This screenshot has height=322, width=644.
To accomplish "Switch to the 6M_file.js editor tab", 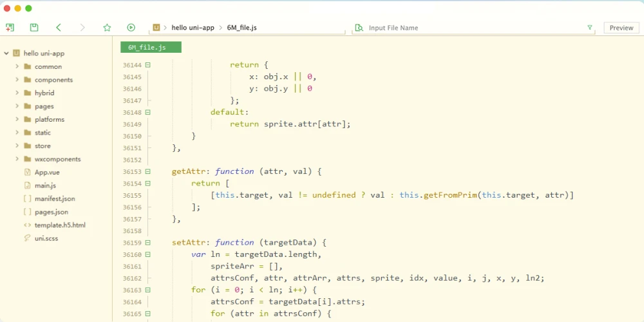I will point(151,47).
